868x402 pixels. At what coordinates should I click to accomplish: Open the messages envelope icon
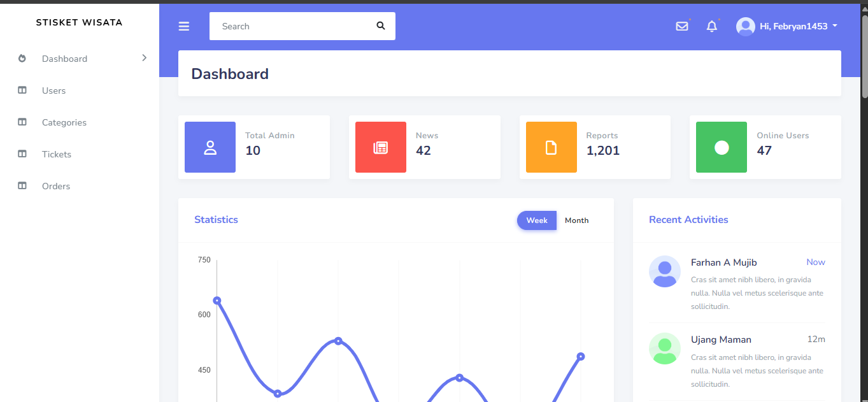tap(682, 26)
